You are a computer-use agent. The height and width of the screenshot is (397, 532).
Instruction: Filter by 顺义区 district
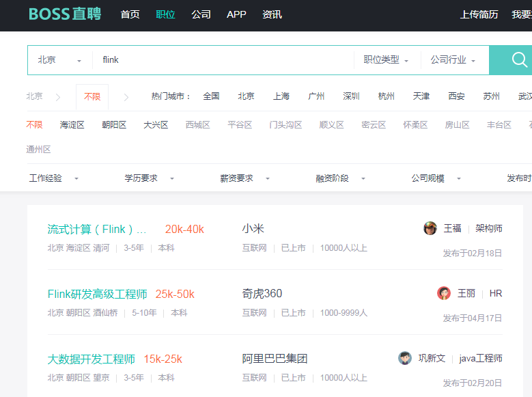pos(331,125)
